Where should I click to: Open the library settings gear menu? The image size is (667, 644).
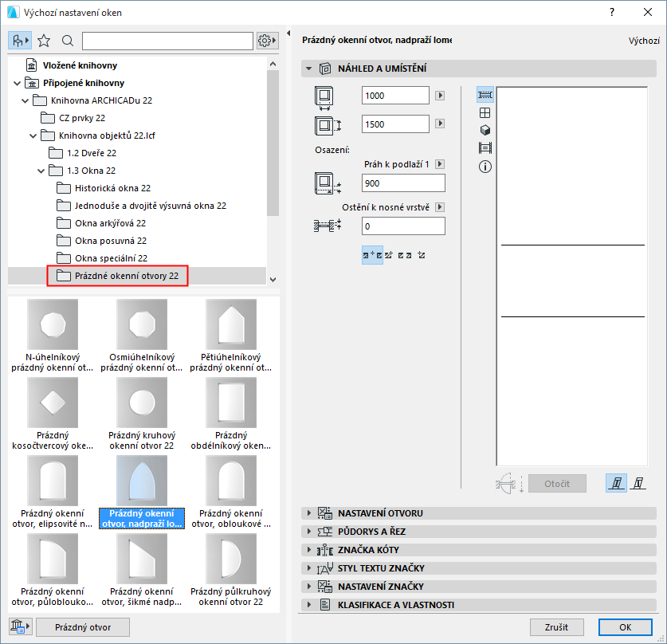pos(268,41)
